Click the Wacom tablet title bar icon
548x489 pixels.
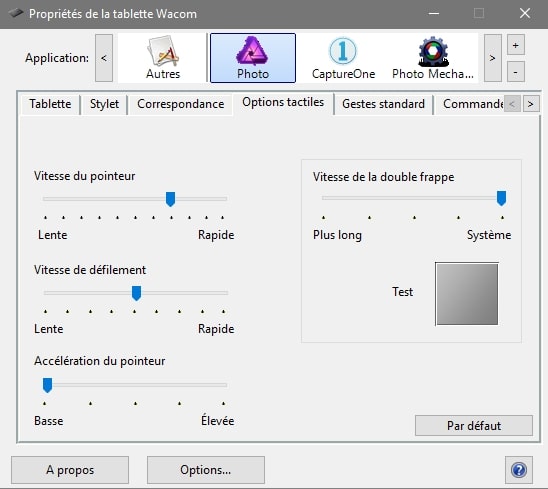pyautogui.click(x=15, y=14)
